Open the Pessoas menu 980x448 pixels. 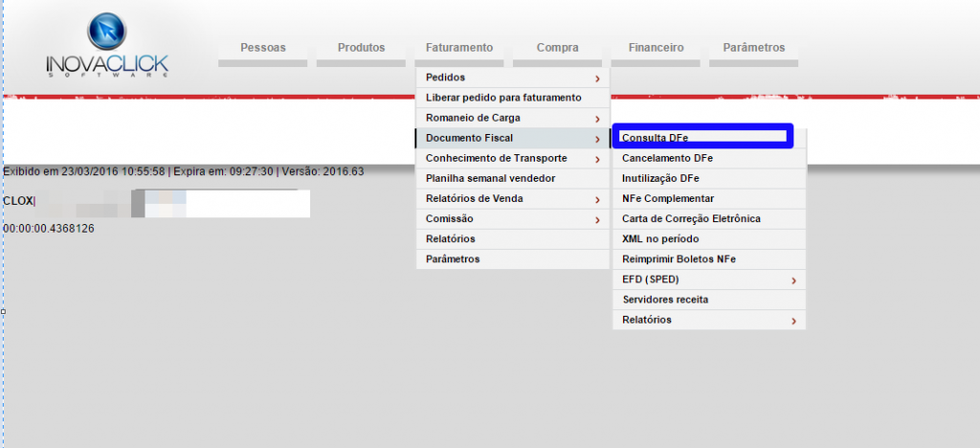[263, 48]
